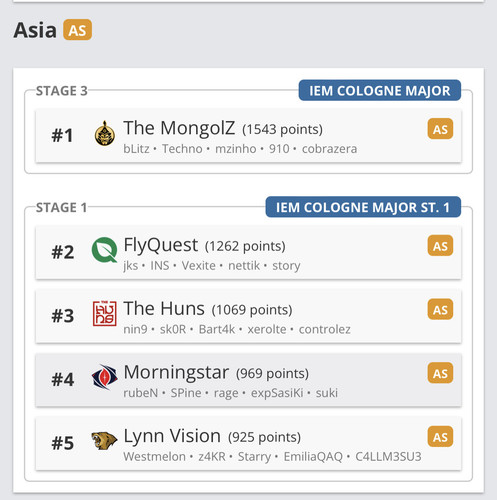497x500 pixels.
Task: Open the IEM Cologne Major St. 1 label
Action: coord(363,207)
